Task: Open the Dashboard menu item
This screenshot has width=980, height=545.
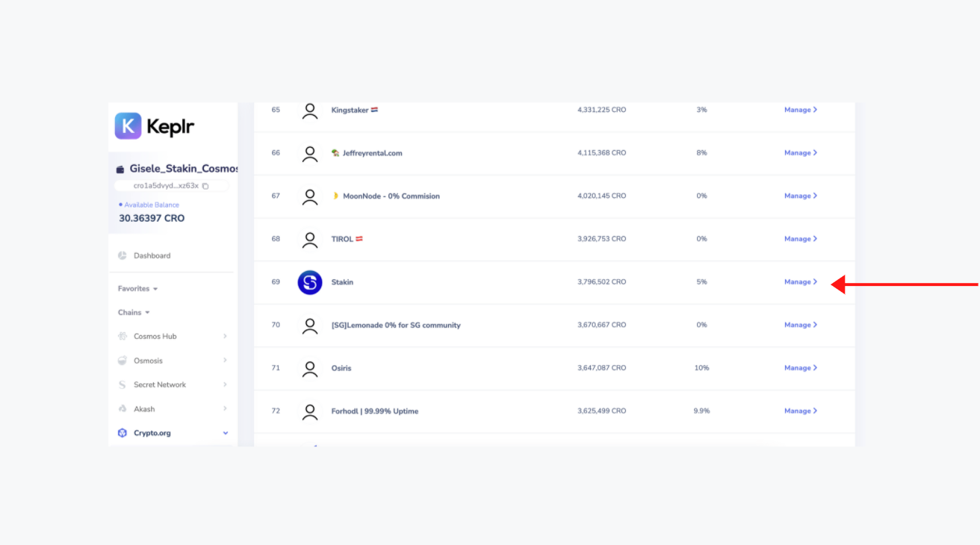Action: (x=152, y=255)
